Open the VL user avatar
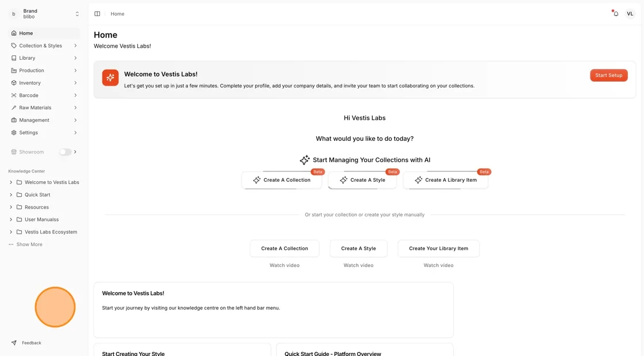The image size is (644, 356). coord(630,14)
